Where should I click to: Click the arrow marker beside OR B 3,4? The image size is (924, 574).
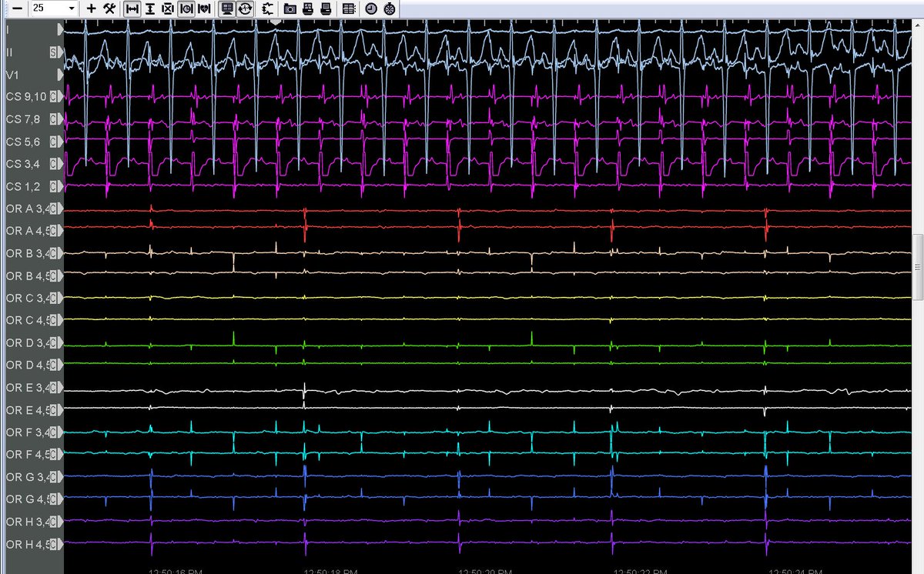(x=61, y=253)
